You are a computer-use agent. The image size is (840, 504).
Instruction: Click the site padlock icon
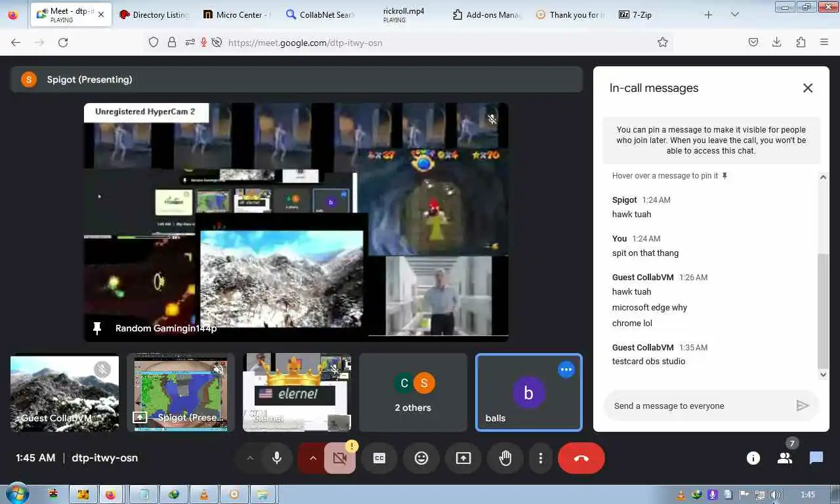tap(172, 43)
